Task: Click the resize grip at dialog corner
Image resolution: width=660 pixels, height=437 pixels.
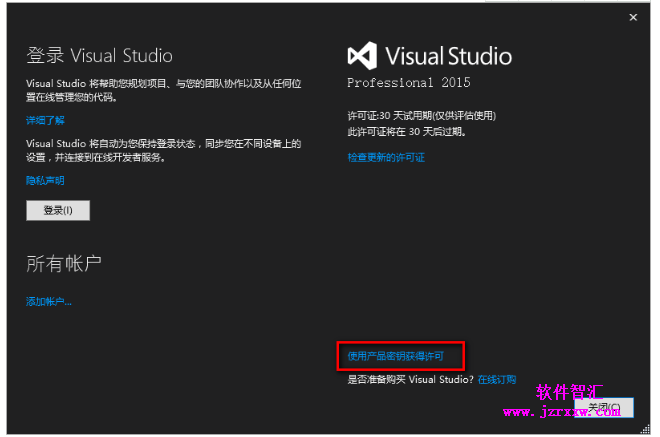Action: point(645,429)
